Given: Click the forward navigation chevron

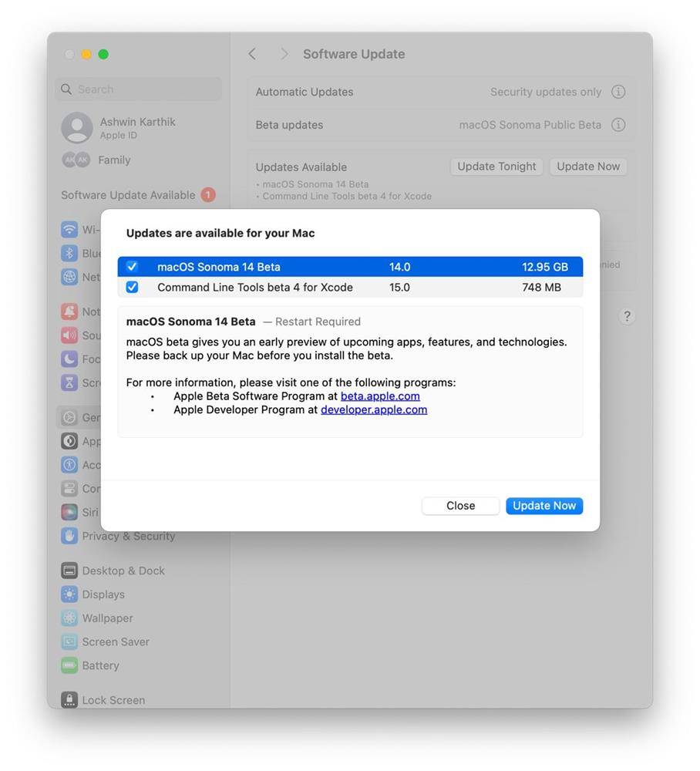Looking at the screenshot, I should (283, 53).
